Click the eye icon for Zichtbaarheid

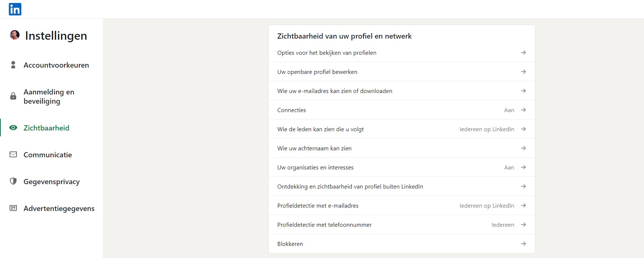tap(13, 128)
